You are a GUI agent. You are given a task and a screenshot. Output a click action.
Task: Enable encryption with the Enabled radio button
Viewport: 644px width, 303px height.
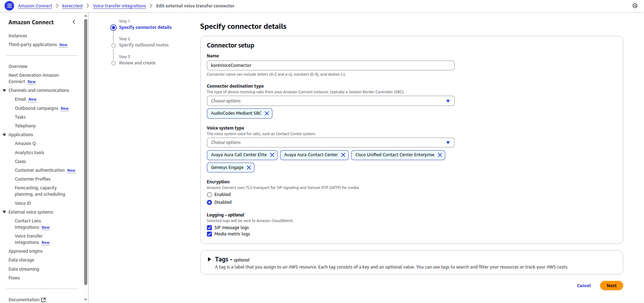209,194
